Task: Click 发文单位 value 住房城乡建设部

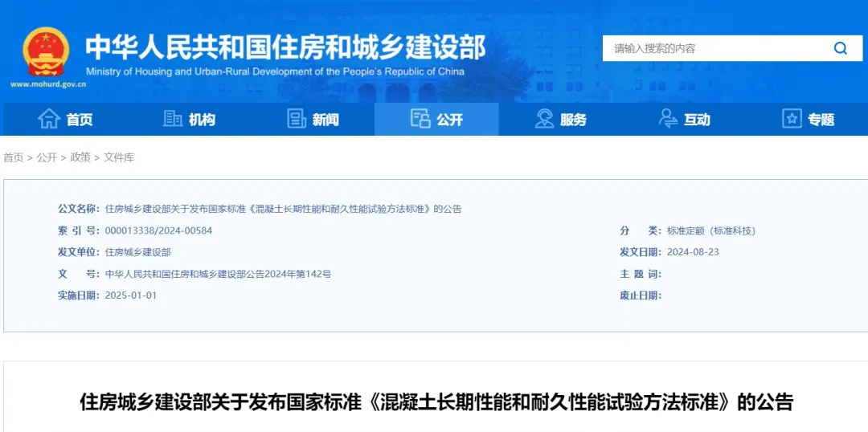Action: pos(138,252)
